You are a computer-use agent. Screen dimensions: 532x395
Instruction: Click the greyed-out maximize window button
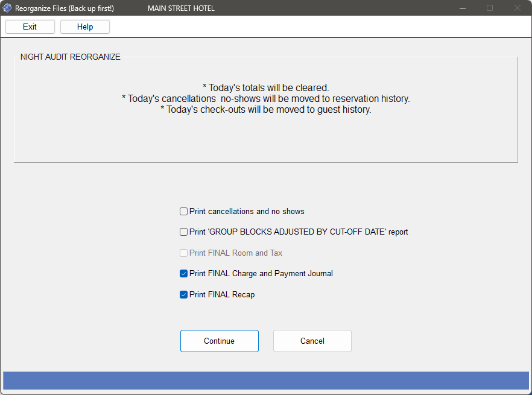(x=490, y=8)
